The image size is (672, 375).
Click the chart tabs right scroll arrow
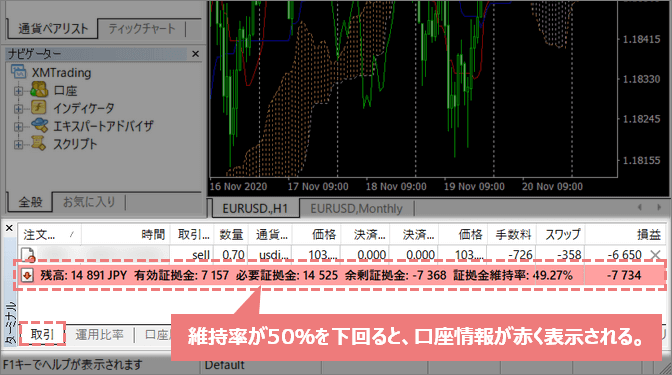pos(659,207)
